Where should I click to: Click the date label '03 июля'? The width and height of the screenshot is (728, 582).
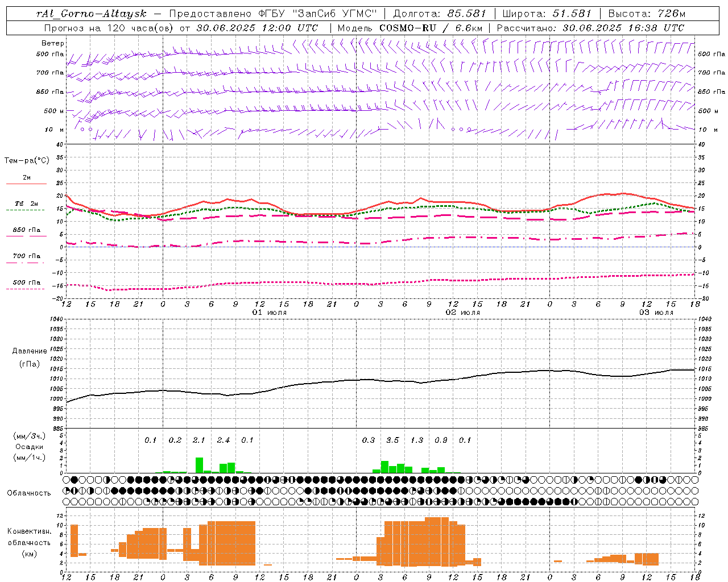[x=656, y=313]
